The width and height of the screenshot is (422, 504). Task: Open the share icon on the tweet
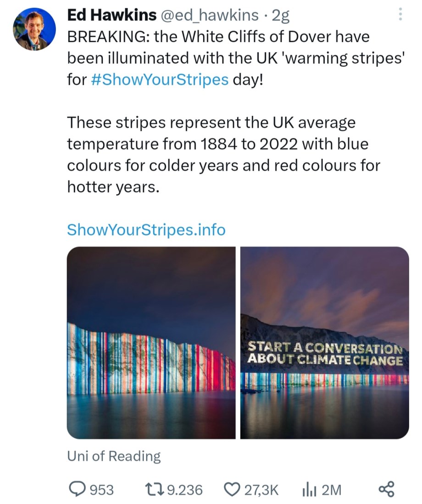point(389,489)
